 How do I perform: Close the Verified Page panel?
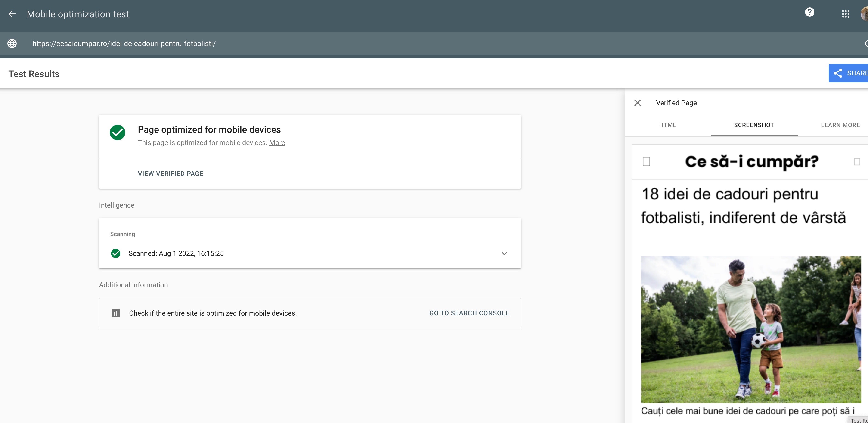pyautogui.click(x=637, y=103)
